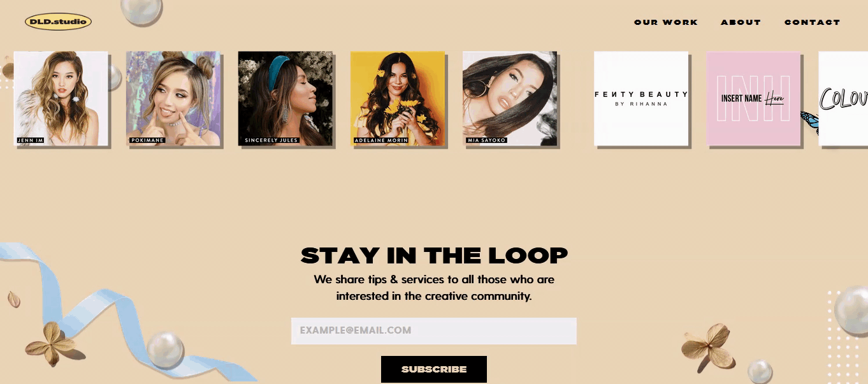Screen dimensions: 868x384
Task: Submit with the Subscribe button
Action: [433, 369]
